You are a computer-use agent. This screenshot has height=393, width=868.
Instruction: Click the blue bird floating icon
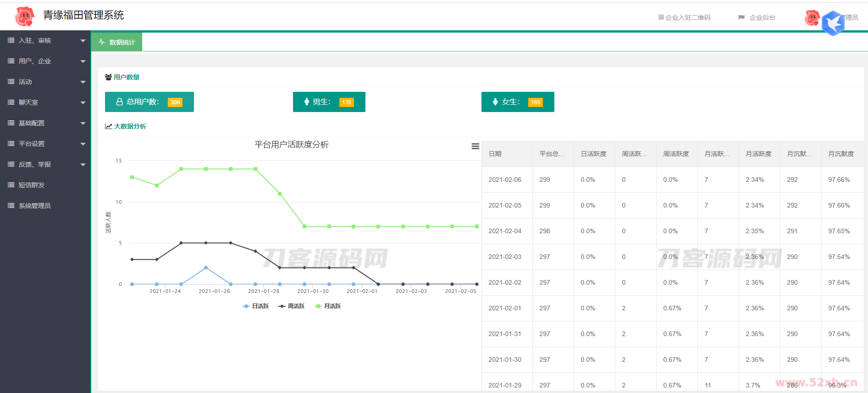pos(833,23)
